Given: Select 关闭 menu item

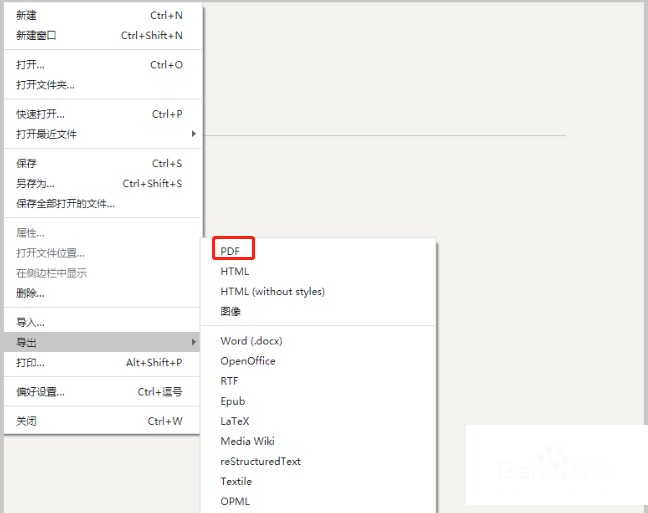Looking at the screenshot, I should pos(102,421).
